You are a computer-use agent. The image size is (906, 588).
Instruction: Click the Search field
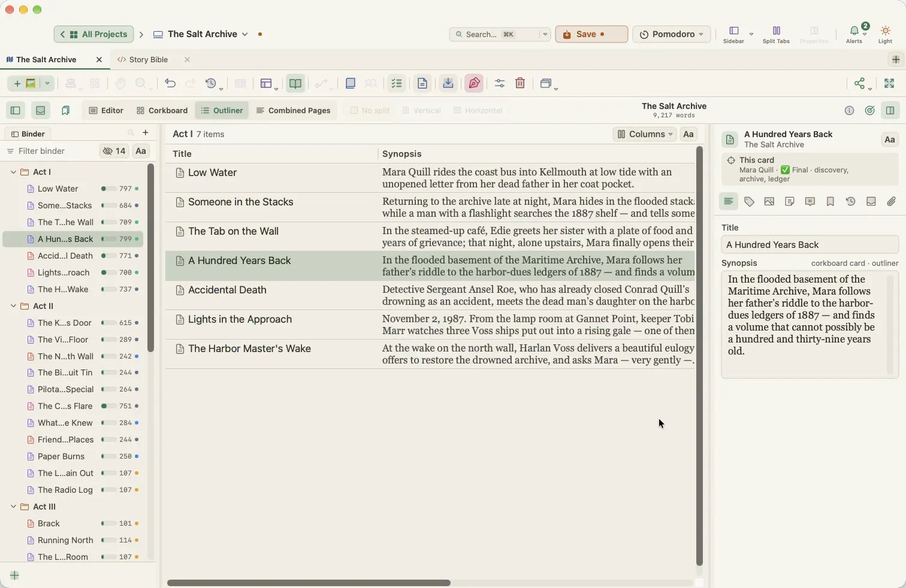tap(500, 34)
